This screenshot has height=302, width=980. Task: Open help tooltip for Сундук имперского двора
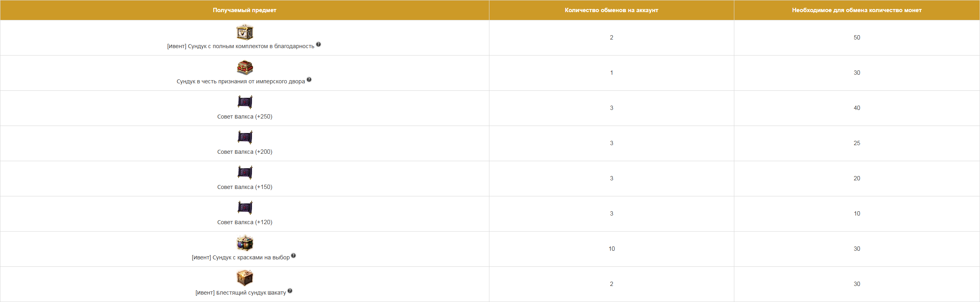pos(309,80)
